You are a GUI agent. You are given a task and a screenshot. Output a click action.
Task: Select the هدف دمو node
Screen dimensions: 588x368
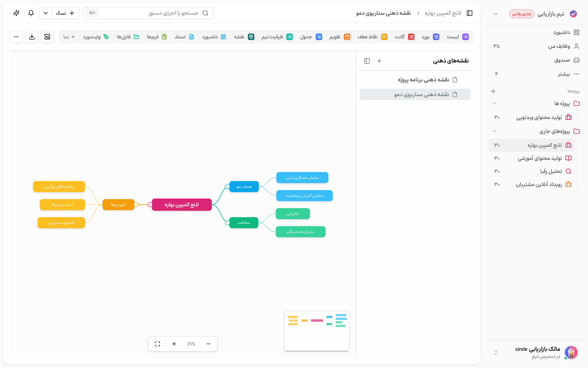click(x=244, y=187)
